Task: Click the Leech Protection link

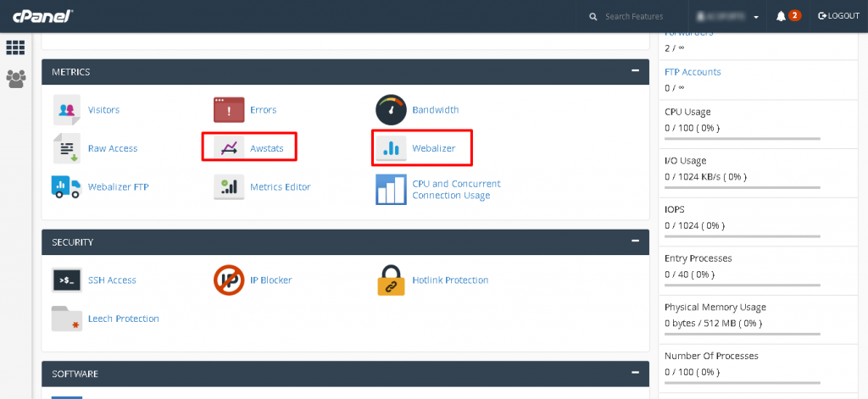Action: [124, 319]
